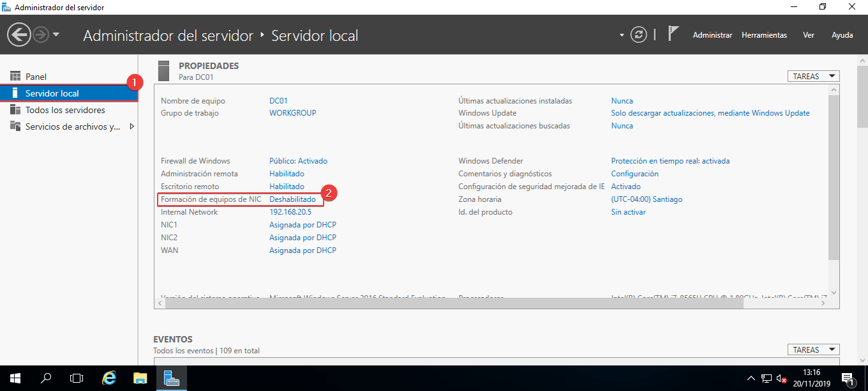Enable Formación de equipos de NIC
This screenshot has width=868, height=391.
(294, 199)
